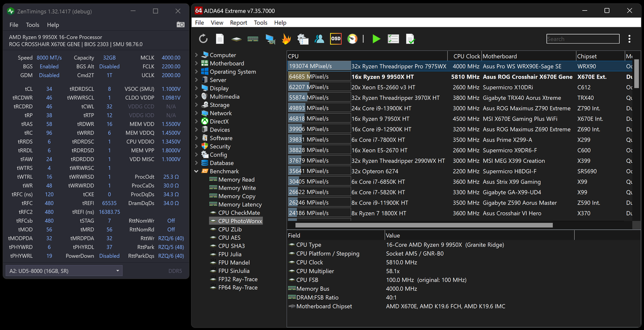644x330 pixels.
Task: Expand the Motherboard tree node
Action: coord(196,63)
